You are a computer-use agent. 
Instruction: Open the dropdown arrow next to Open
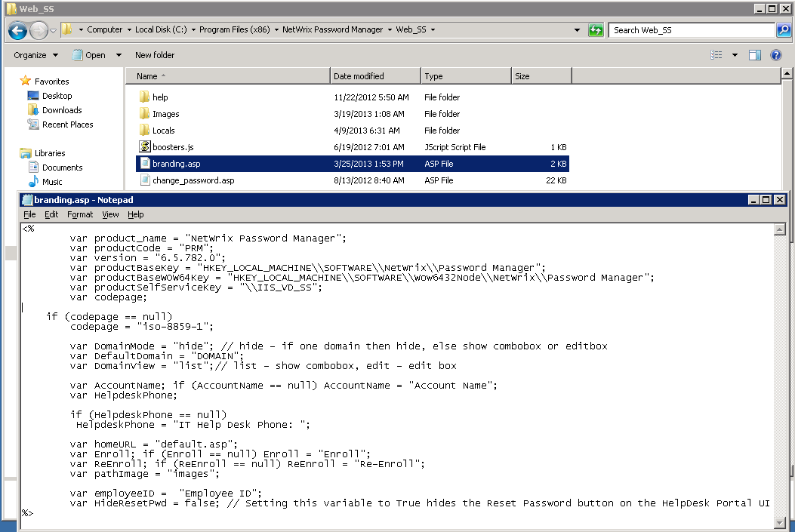click(x=119, y=55)
